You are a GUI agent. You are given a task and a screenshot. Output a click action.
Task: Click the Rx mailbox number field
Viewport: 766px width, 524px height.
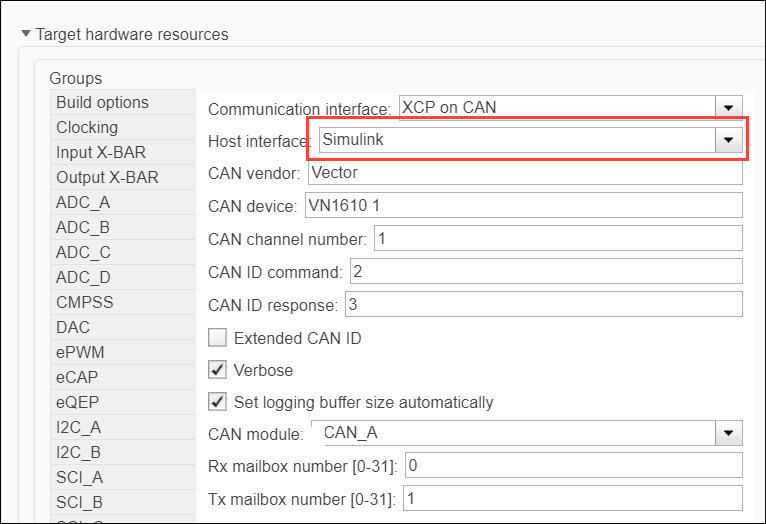click(572, 466)
